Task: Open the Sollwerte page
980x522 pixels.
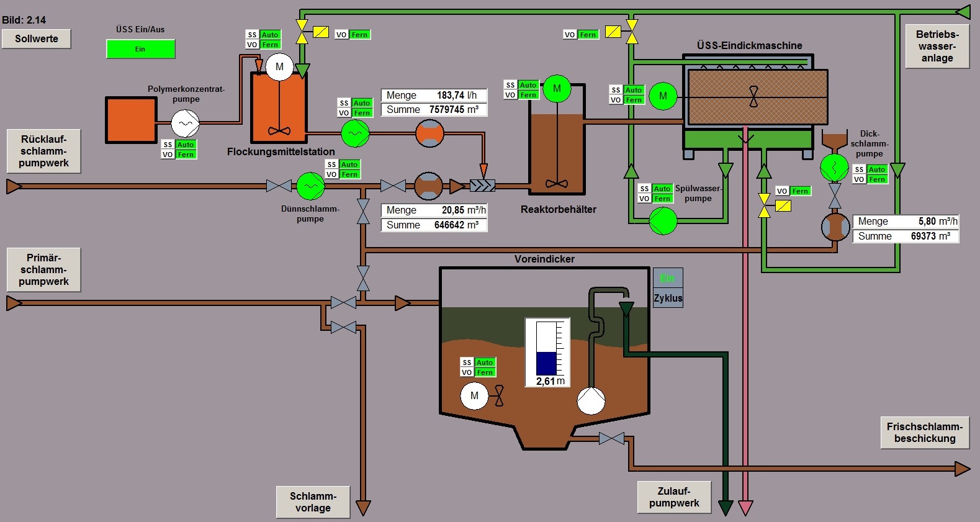Action: [37, 38]
